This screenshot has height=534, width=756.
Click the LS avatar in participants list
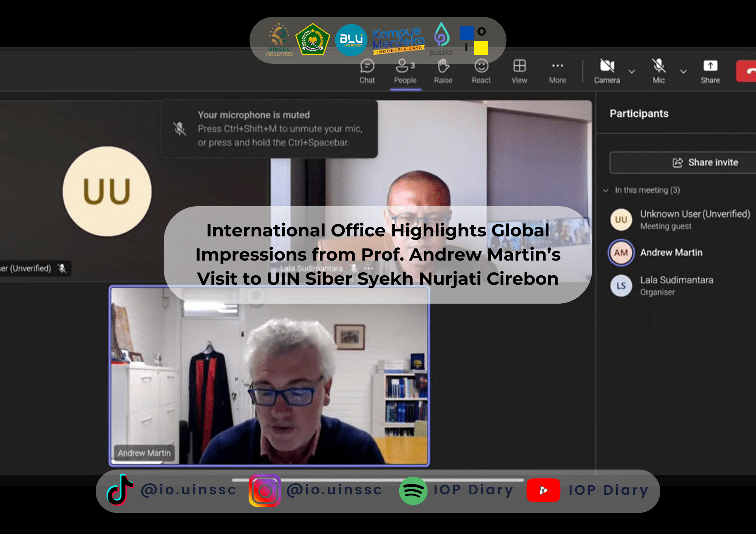pyautogui.click(x=621, y=286)
